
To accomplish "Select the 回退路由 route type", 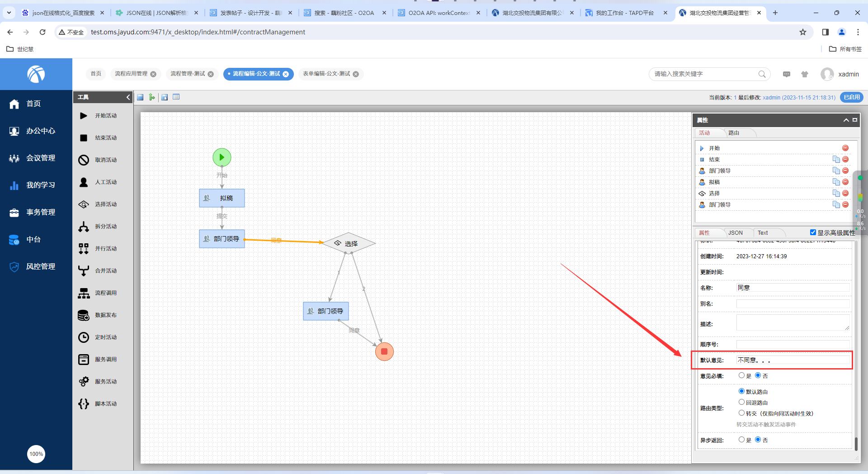I will click(741, 402).
